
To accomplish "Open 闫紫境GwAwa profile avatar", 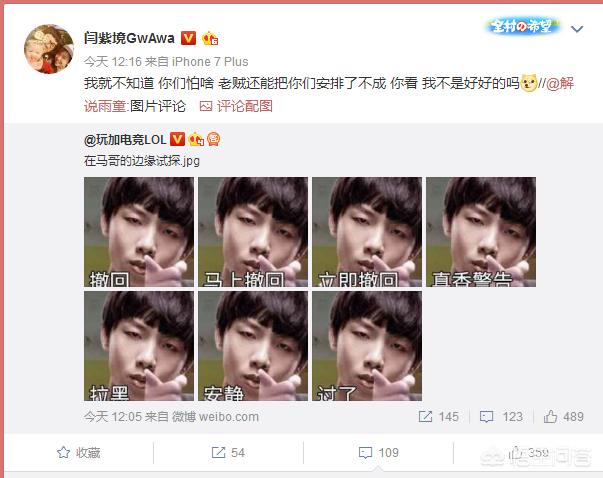I will point(49,49).
